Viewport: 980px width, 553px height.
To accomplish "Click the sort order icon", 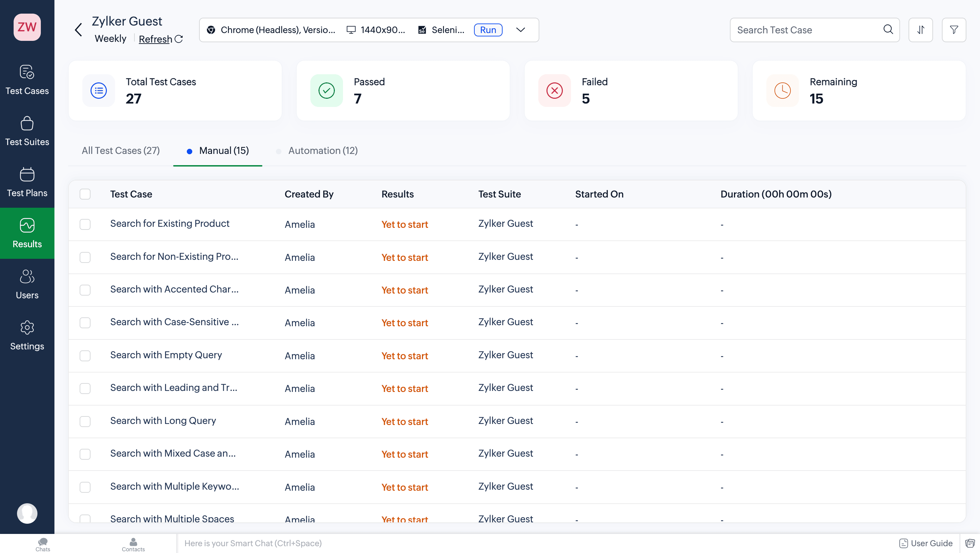I will 920,30.
